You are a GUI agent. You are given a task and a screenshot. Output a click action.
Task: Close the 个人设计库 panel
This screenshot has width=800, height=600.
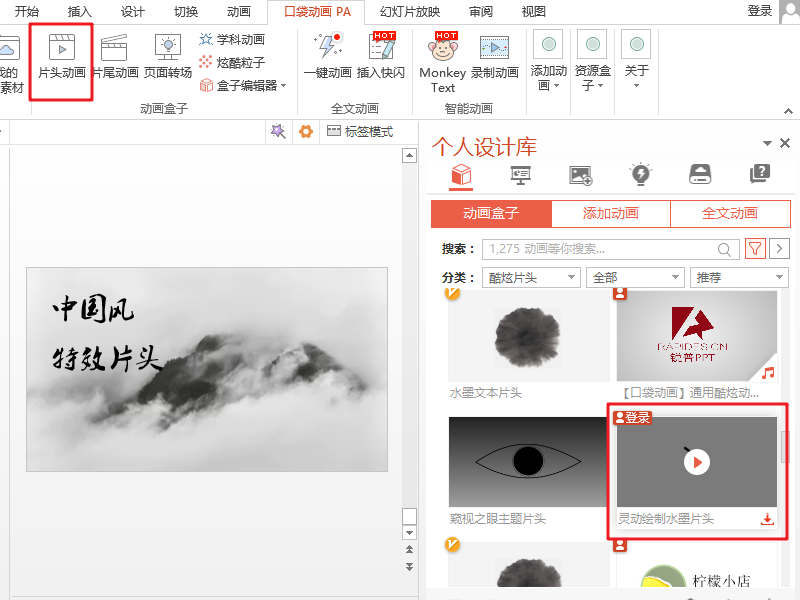point(785,143)
